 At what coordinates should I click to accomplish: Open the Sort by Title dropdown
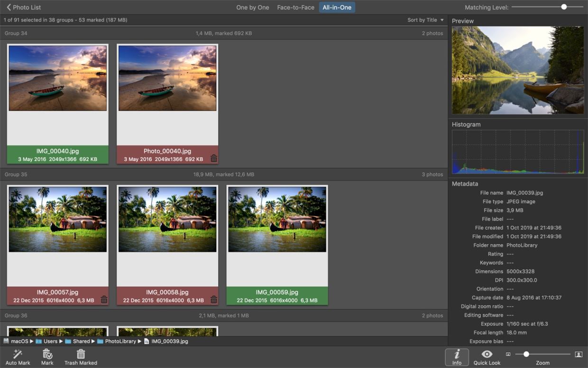pos(426,20)
